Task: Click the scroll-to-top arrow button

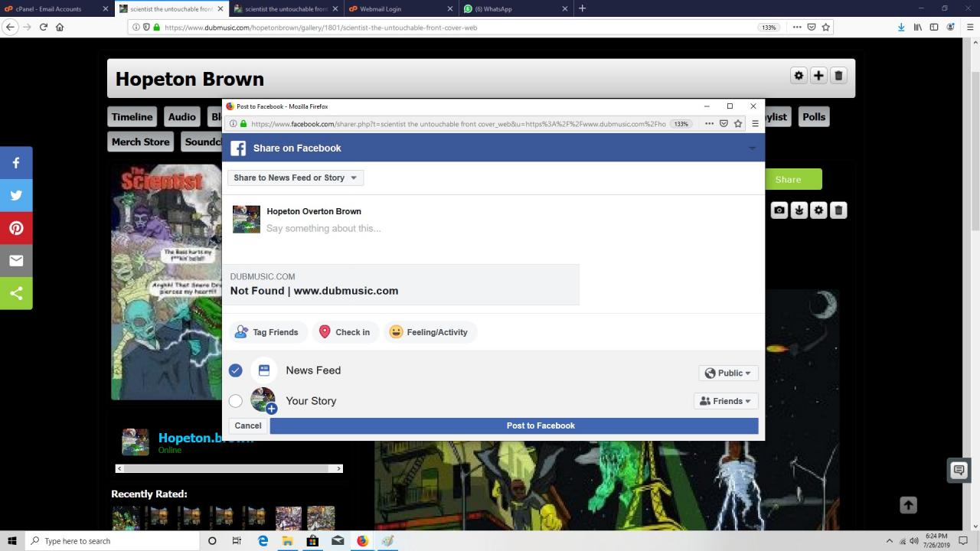Action: click(908, 505)
